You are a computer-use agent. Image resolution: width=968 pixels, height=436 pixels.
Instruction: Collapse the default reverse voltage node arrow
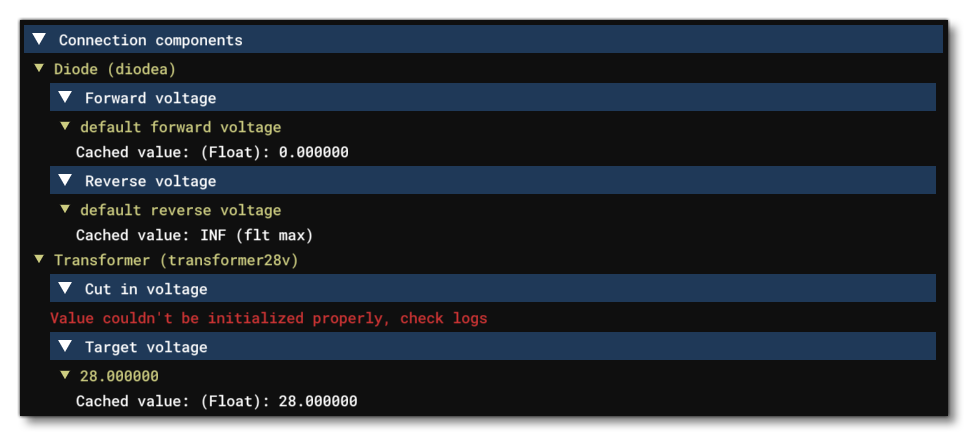tap(65, 210)
